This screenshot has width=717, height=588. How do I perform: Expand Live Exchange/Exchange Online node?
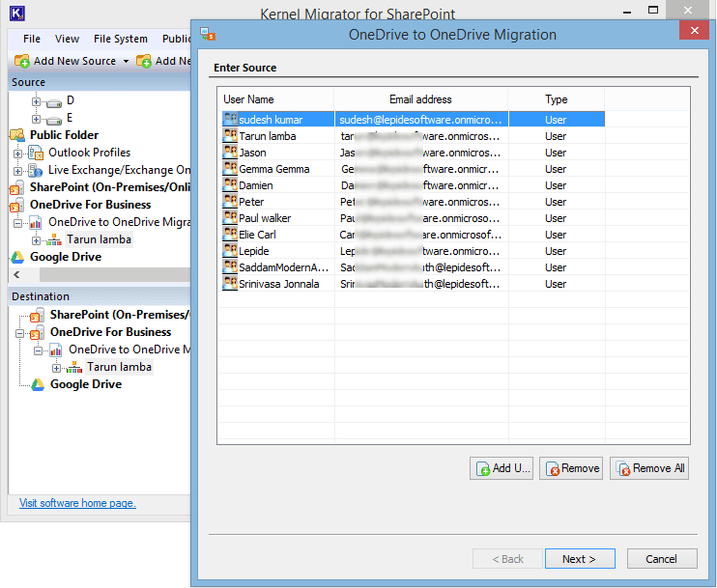[x=17, y=171]
